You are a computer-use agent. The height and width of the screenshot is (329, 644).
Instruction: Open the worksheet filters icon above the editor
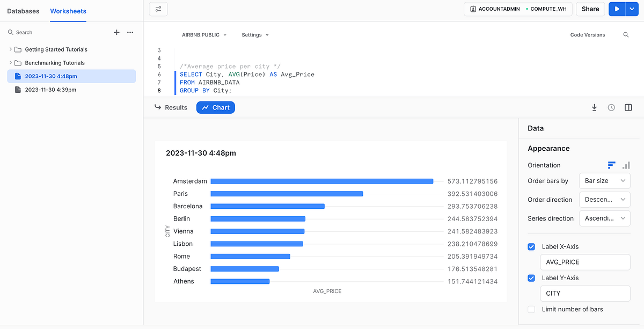point(158,9)
